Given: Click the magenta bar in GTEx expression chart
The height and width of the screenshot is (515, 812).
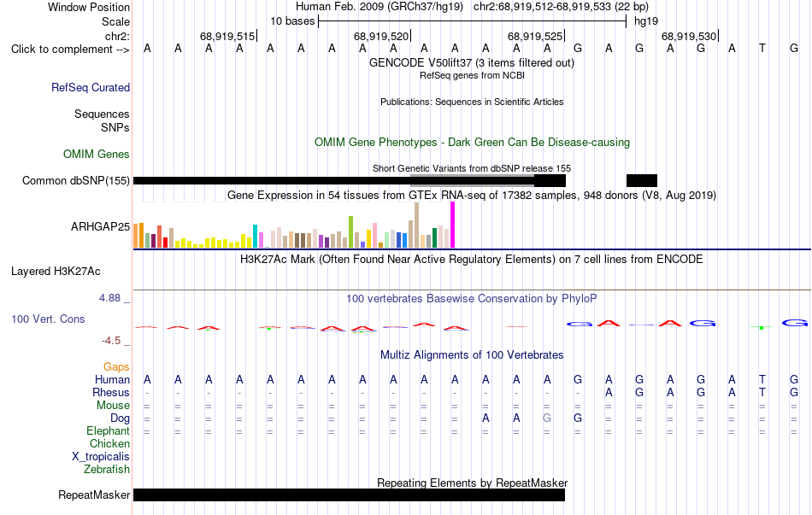Looking at the screenshot, I should point(453,225).
